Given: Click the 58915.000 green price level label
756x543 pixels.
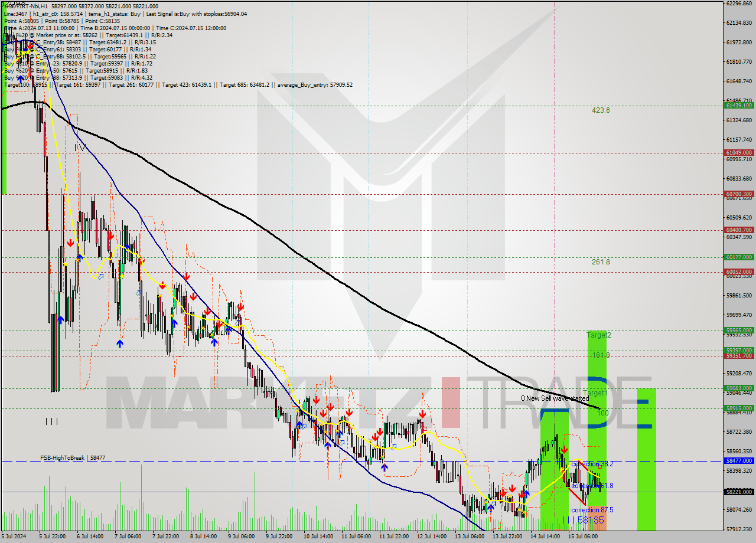Looking at the screenshot, I should [738, 408].
